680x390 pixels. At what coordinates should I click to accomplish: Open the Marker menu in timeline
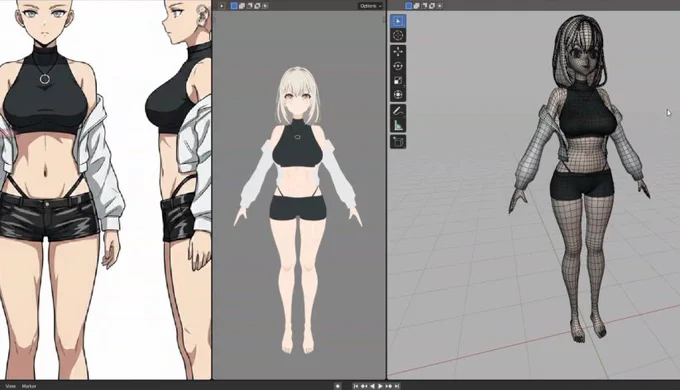point(29,386)
